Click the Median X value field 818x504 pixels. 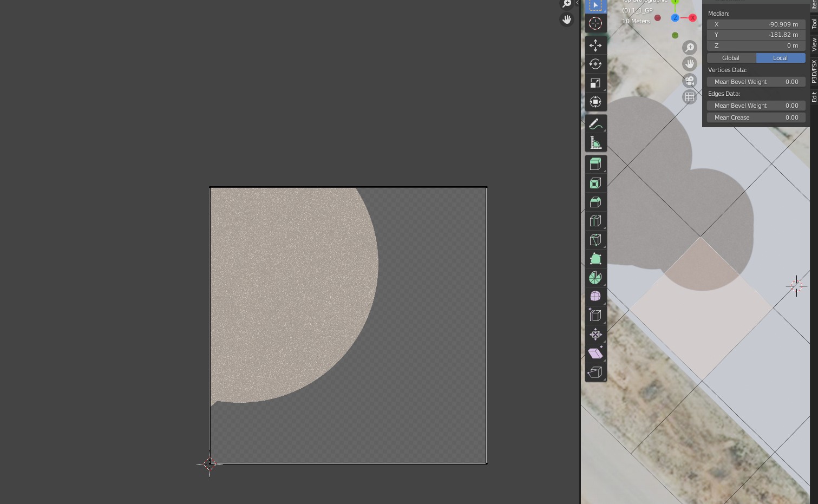[x=756, y=24]
